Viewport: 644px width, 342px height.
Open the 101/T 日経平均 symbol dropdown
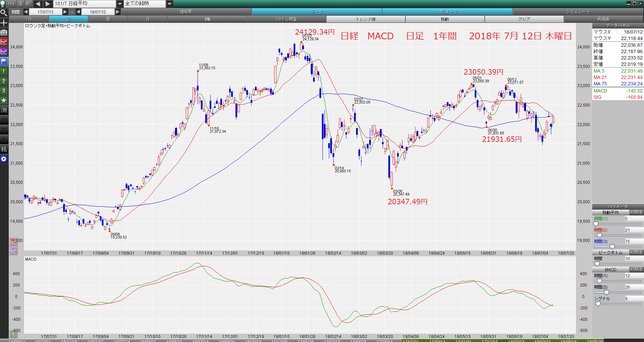[x=120, y=4]
